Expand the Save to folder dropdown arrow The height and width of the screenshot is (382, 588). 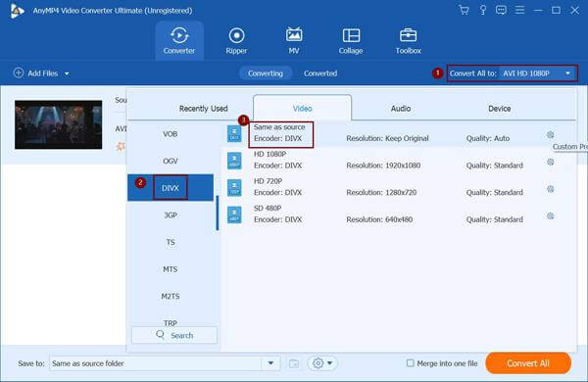[x=270, y=363]
